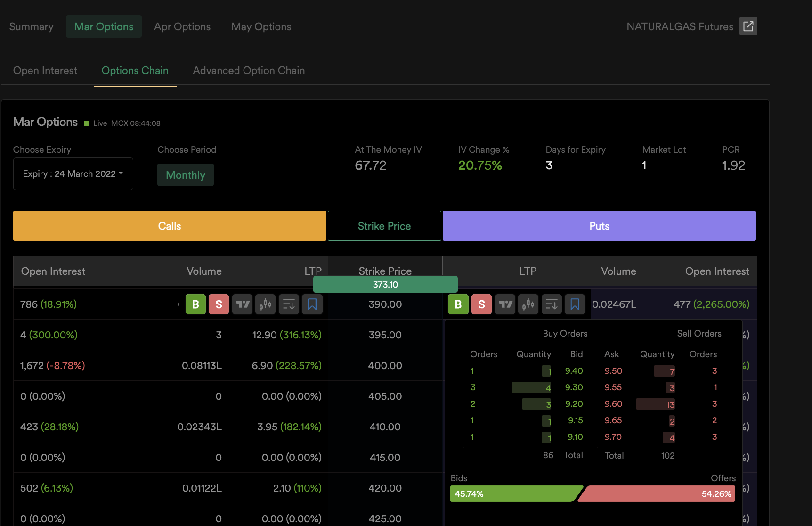
Task: Switch to the May Options tab
Action: point(261,27)
